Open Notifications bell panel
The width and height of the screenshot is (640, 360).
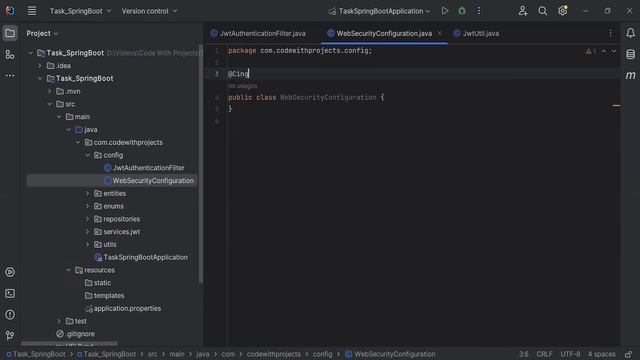coord(630,33)
